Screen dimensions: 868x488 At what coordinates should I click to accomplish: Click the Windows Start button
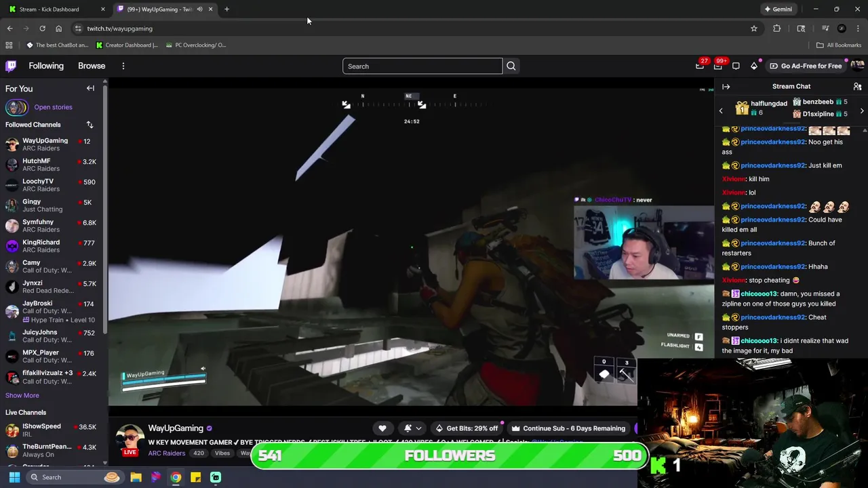[14, 477]
